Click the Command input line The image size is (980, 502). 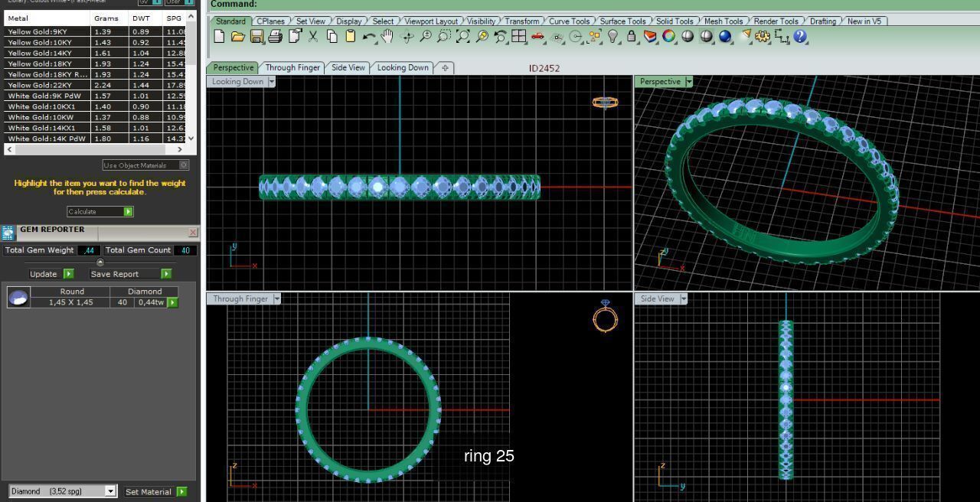[593, 4]
